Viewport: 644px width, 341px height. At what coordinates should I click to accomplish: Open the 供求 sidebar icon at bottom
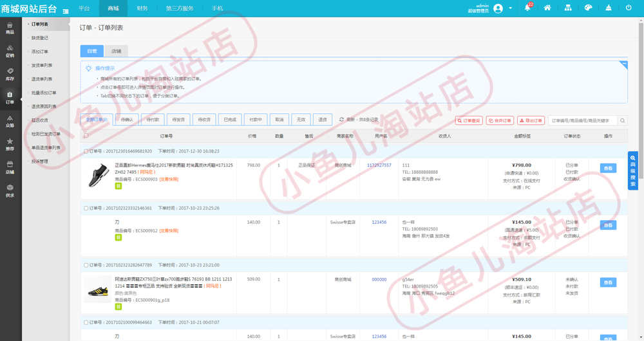point(10,191)
